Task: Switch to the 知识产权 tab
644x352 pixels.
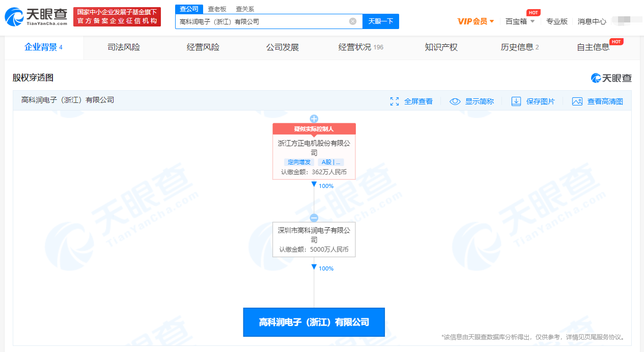Action: coord(441,47)
